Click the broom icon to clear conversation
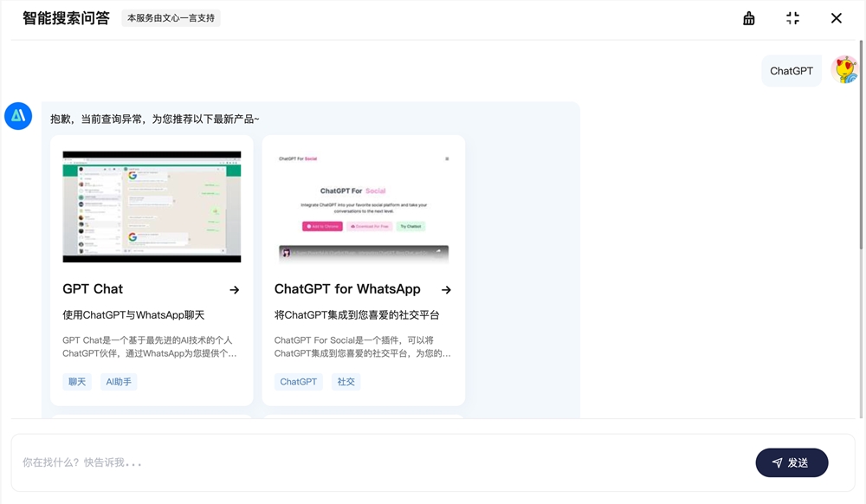The height and width of the screenshot is (504, 866). click(748, 17)
